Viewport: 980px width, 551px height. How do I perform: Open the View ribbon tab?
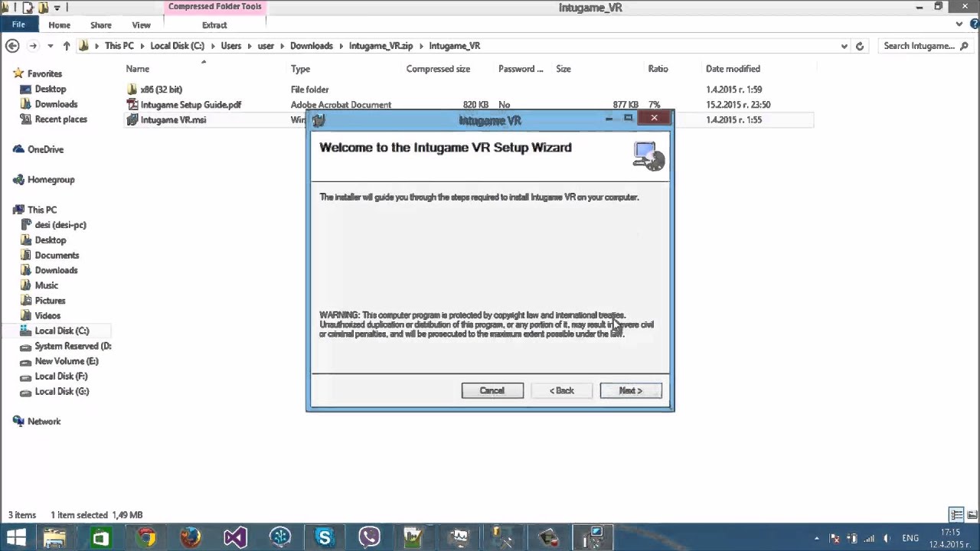tap(141, 25)
